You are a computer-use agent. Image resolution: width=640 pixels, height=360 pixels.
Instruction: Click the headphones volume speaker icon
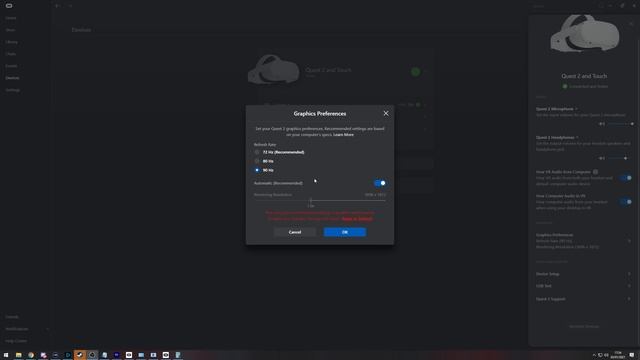[602, 158]
